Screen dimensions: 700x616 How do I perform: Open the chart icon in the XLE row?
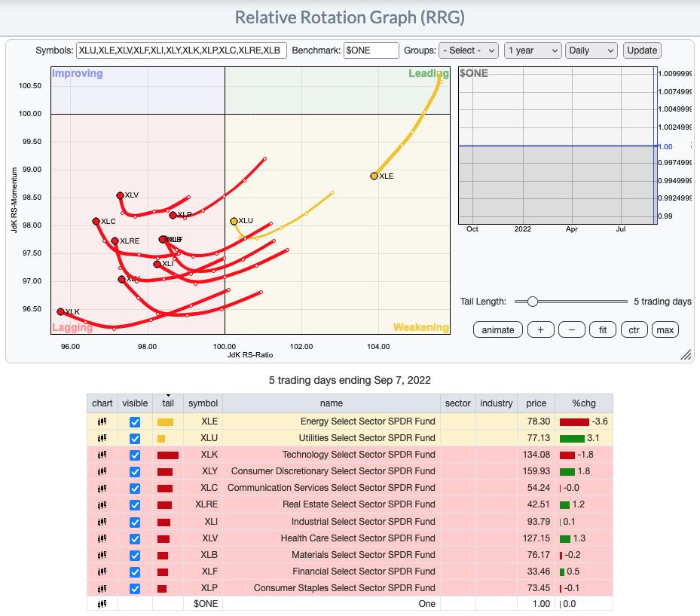102,421
